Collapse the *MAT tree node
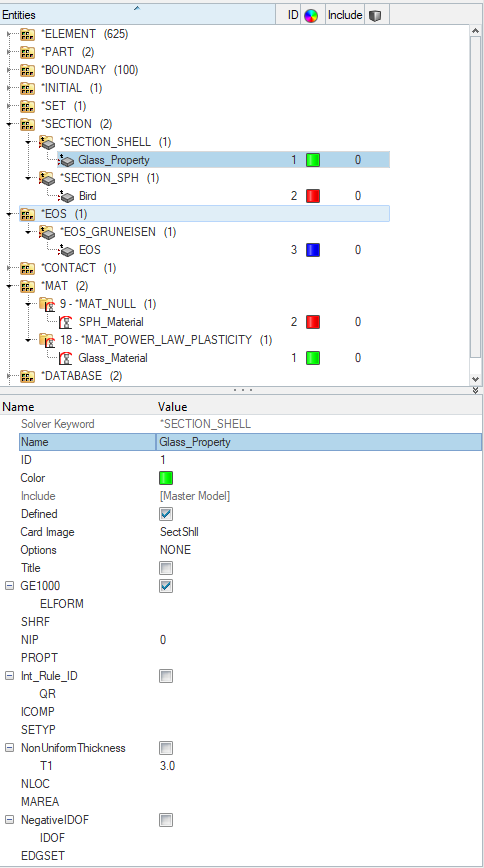The width and height of the screenshot is (484, 868). pos(9,286)
